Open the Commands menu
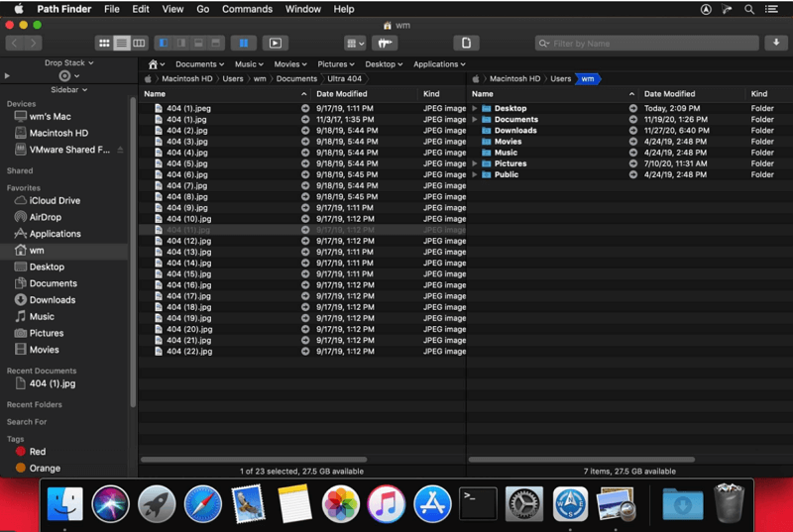 [x=247, y=9]
